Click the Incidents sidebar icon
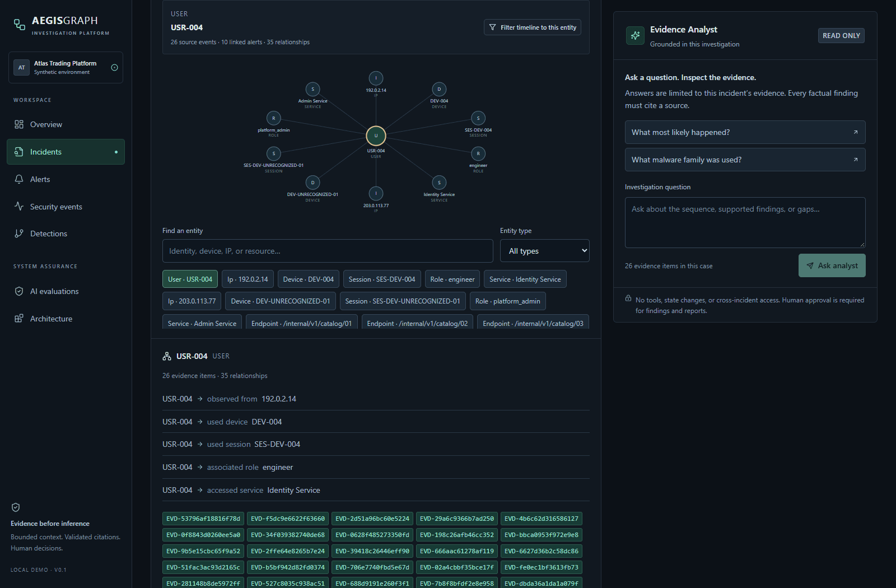Viewport: 896px width, 588px height. 19,152
